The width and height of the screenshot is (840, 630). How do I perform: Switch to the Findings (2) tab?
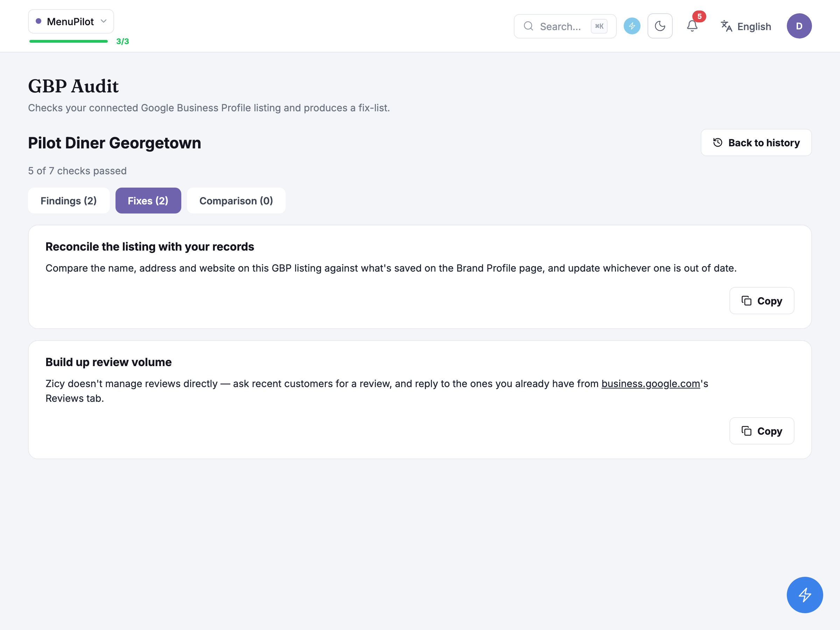pyautogui.click(x=69, y=201)
